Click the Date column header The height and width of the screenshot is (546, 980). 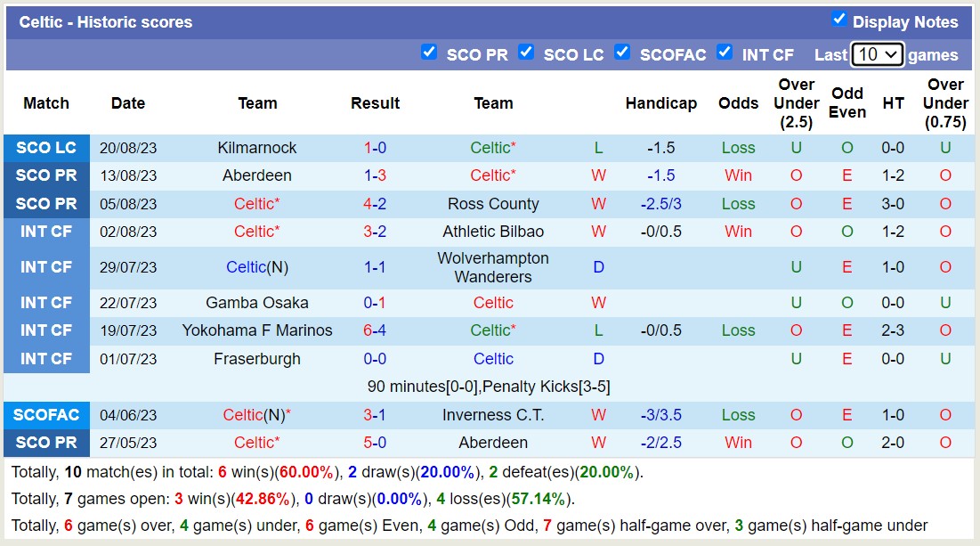click(127, 103)
